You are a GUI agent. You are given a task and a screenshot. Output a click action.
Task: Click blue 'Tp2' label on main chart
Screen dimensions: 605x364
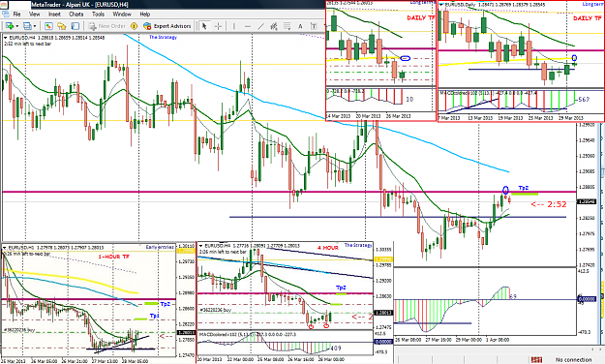(524, 188)
